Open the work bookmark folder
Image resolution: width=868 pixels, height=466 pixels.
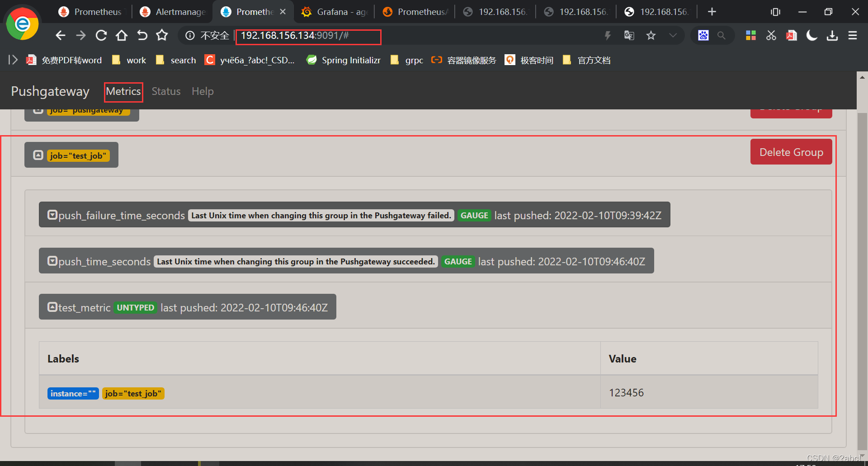pos(129,60)
